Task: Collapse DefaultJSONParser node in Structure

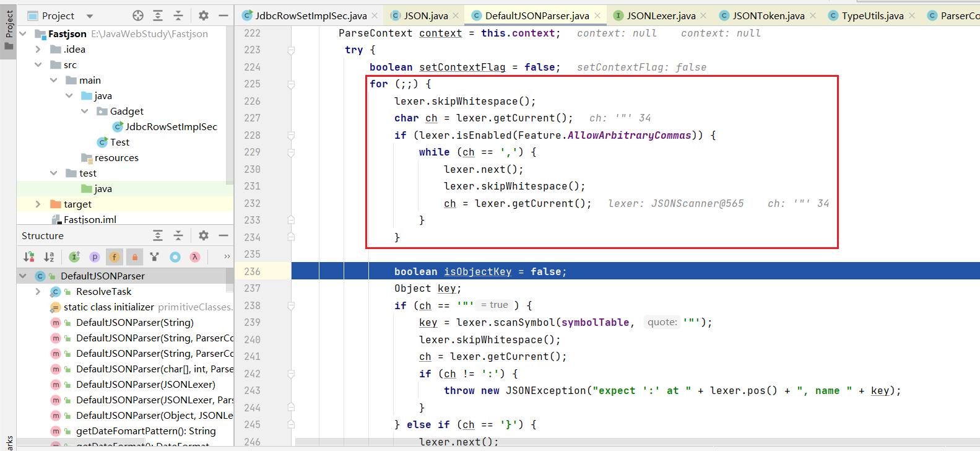Action: (x=23, y=276)
